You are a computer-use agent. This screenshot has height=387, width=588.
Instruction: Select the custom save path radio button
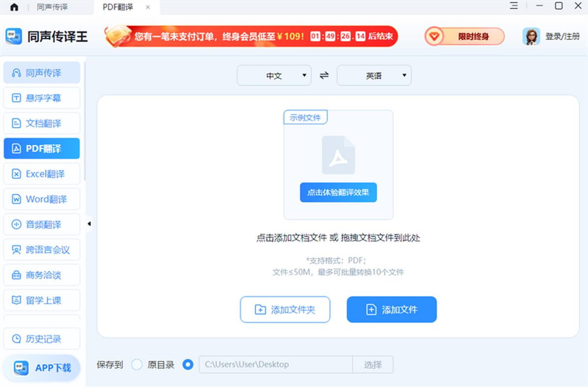[x=187, y=364]
